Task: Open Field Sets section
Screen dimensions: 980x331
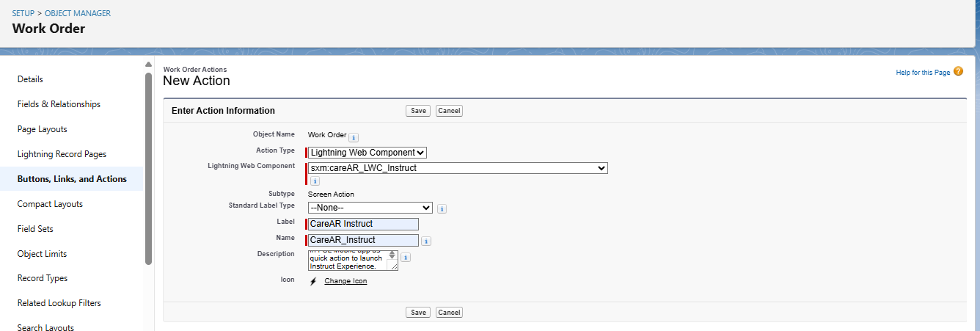Action: [36, 229]
